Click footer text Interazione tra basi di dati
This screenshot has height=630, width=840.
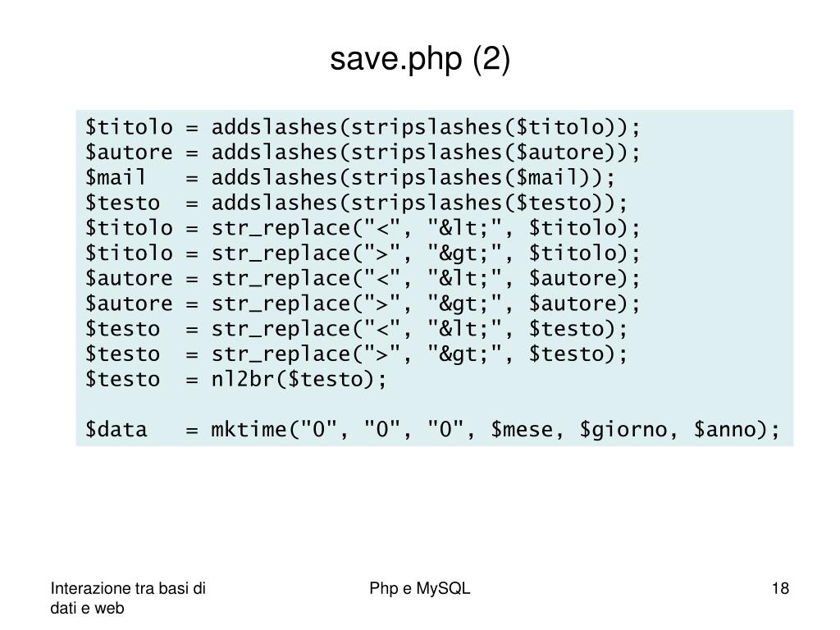pos(128,598)
